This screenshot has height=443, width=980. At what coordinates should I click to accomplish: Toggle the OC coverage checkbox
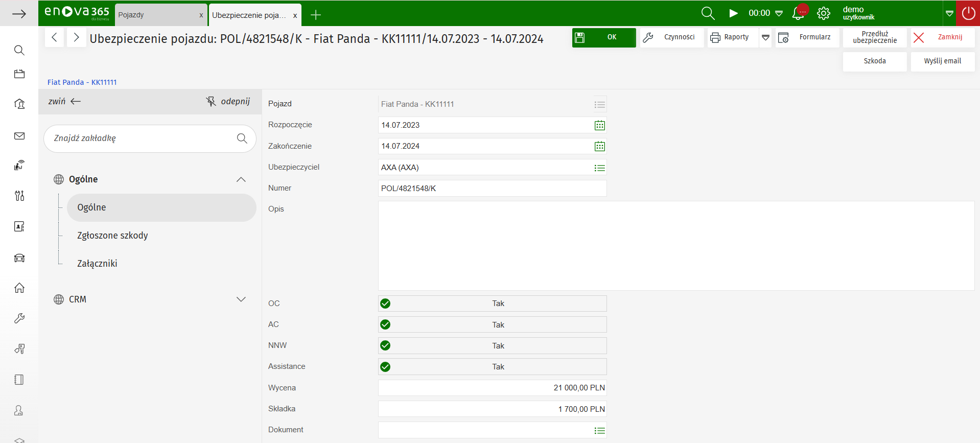[x=385, y=304]
